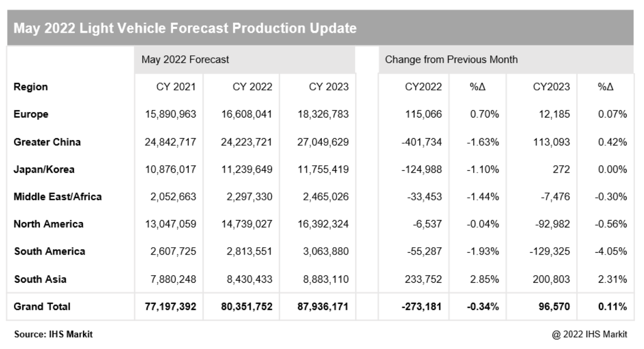Click the Greater China change value -401,734

point(421,142)
